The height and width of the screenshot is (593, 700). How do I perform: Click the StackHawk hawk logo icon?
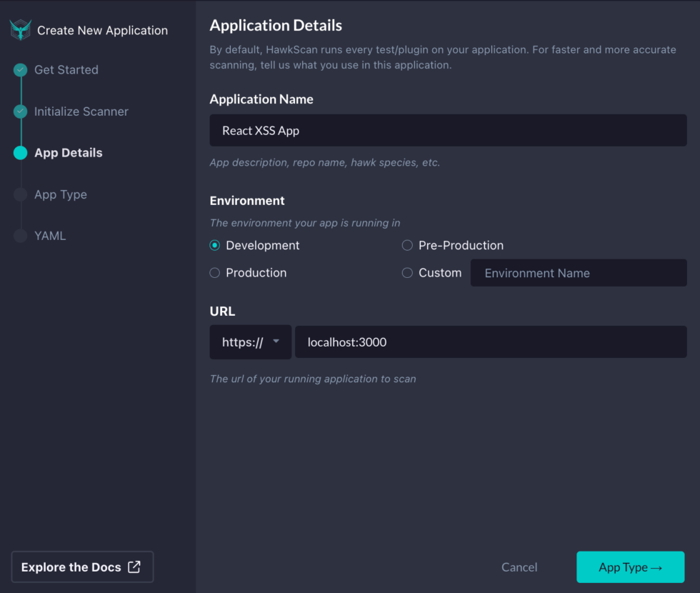[20, 30]
